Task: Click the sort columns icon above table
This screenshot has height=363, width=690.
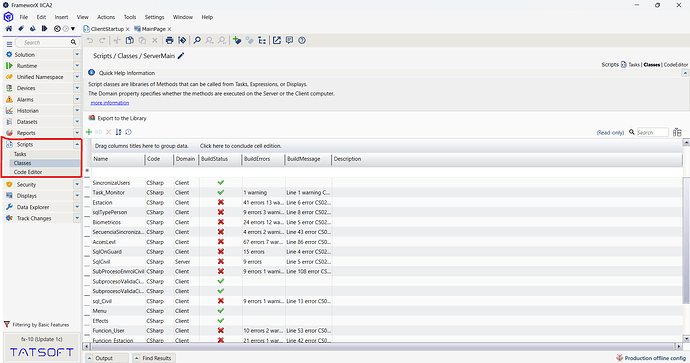Action: click(x=118, y=132)
